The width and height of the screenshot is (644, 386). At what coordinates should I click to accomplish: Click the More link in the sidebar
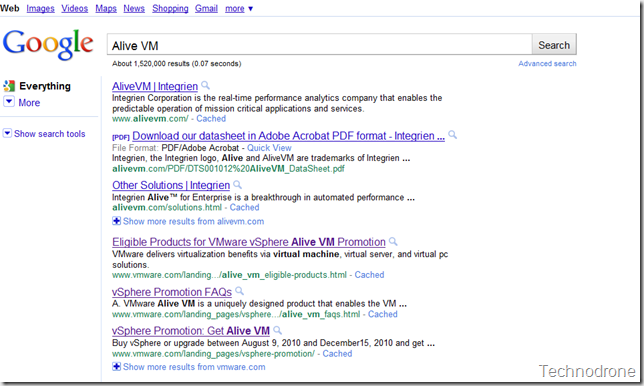tap(29, 103)
